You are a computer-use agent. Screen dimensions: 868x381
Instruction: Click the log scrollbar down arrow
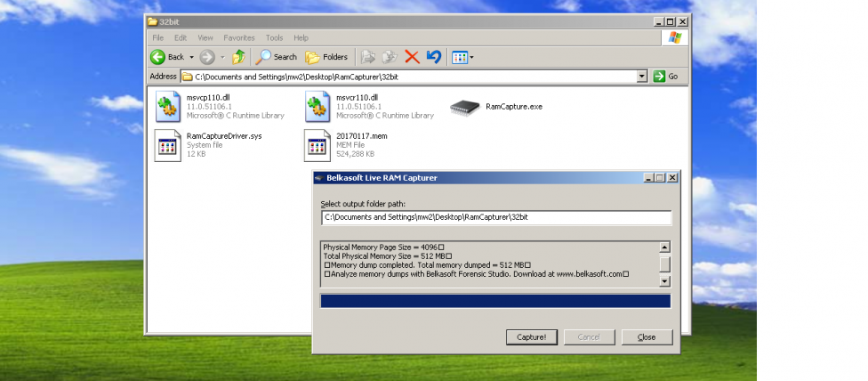point(663,281)
